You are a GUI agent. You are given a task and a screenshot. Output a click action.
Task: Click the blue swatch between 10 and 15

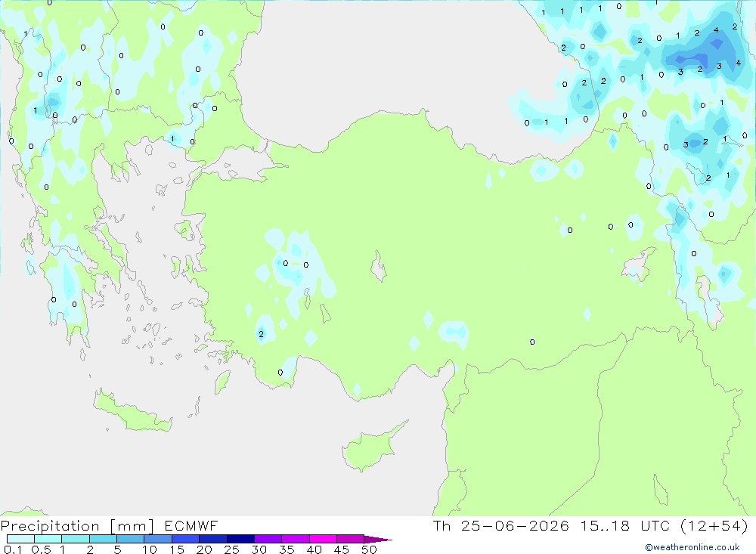pyautogui.click(x=158, y=539)
